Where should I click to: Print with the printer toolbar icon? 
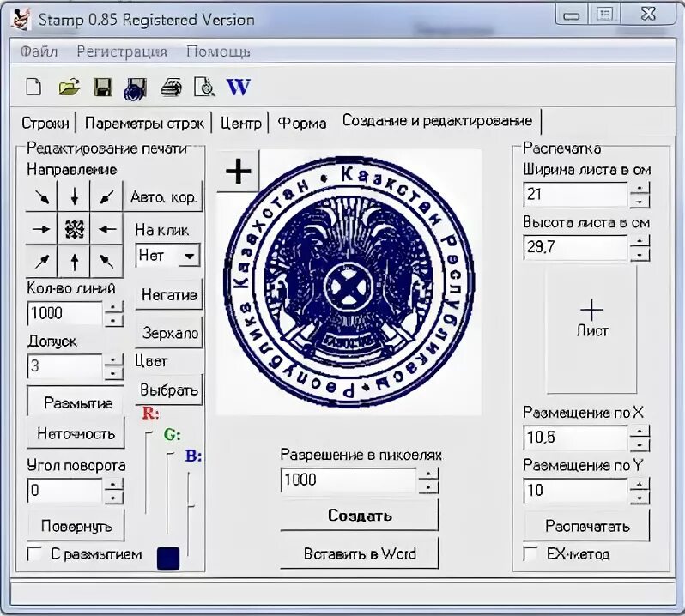[171, 87]
